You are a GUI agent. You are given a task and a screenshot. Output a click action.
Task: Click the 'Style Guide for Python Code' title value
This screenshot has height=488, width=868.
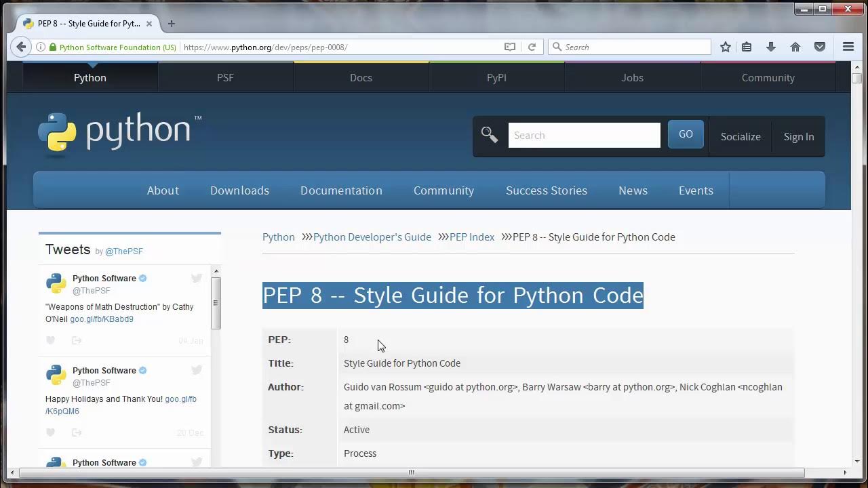click(402, 363)
